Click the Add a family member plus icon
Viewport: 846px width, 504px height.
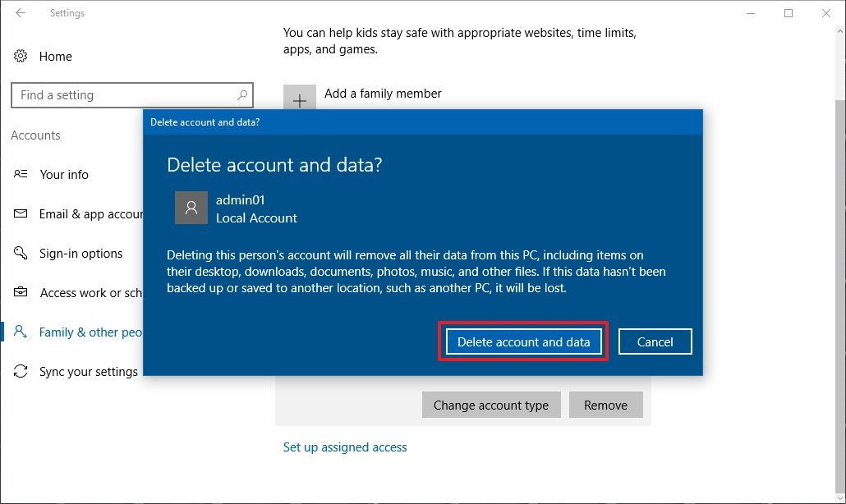coord(300,99)
